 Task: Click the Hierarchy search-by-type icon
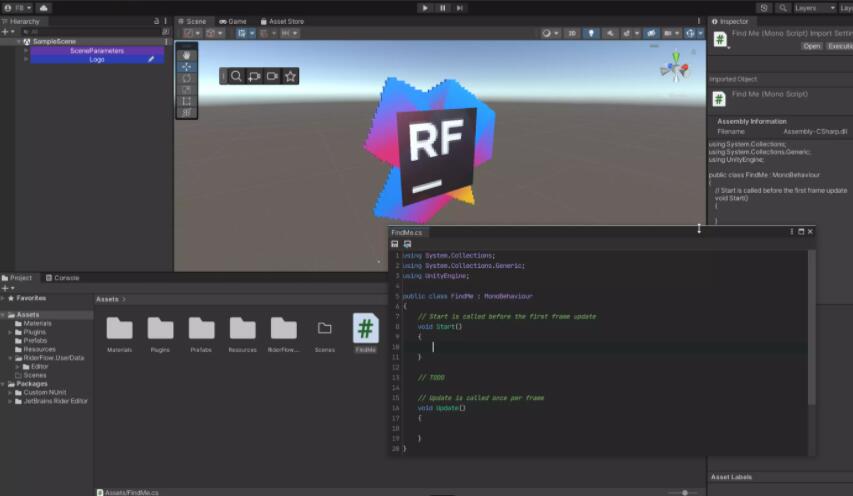(x=165, y=32)
